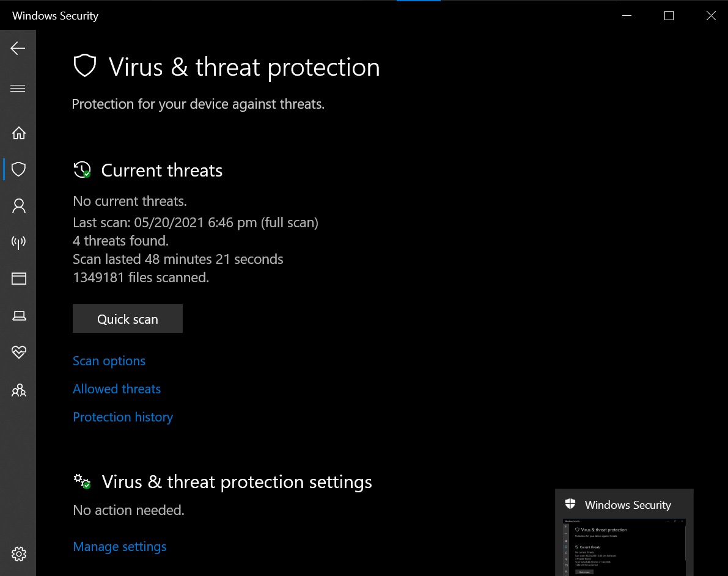Open Device security laptop icon
This screenshot has width=728, height=576.
tap(18, 316)
